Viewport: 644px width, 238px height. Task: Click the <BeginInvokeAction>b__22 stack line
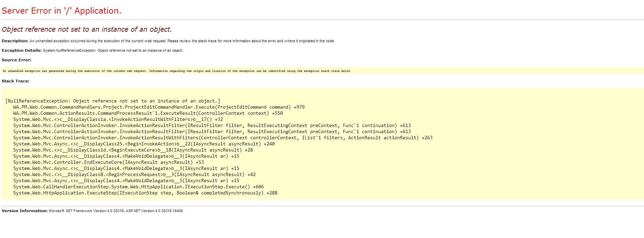pyautogui.click(x=144, y=144)
